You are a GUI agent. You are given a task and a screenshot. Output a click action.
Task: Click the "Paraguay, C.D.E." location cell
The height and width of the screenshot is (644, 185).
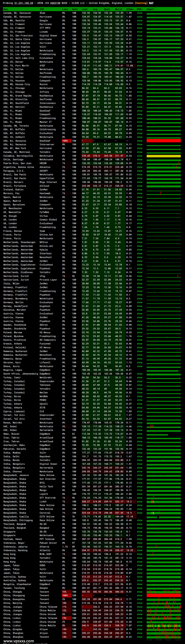[x=14, y=171]
